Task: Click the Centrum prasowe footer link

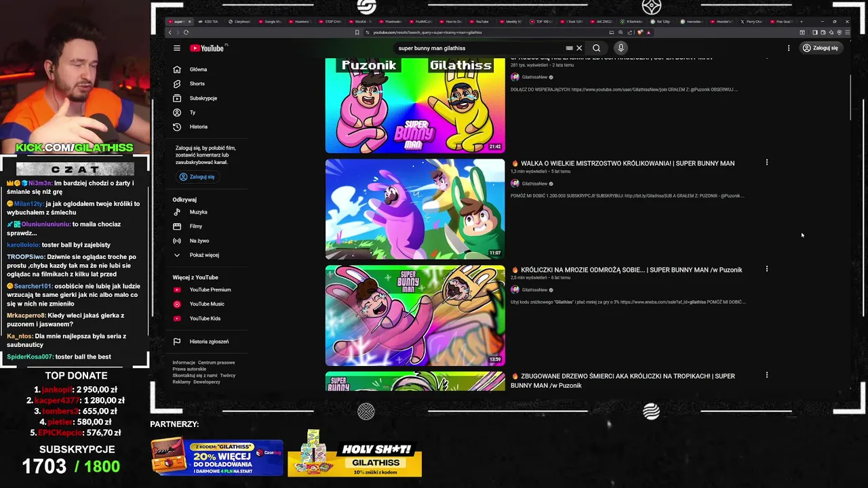Action: 216,363
